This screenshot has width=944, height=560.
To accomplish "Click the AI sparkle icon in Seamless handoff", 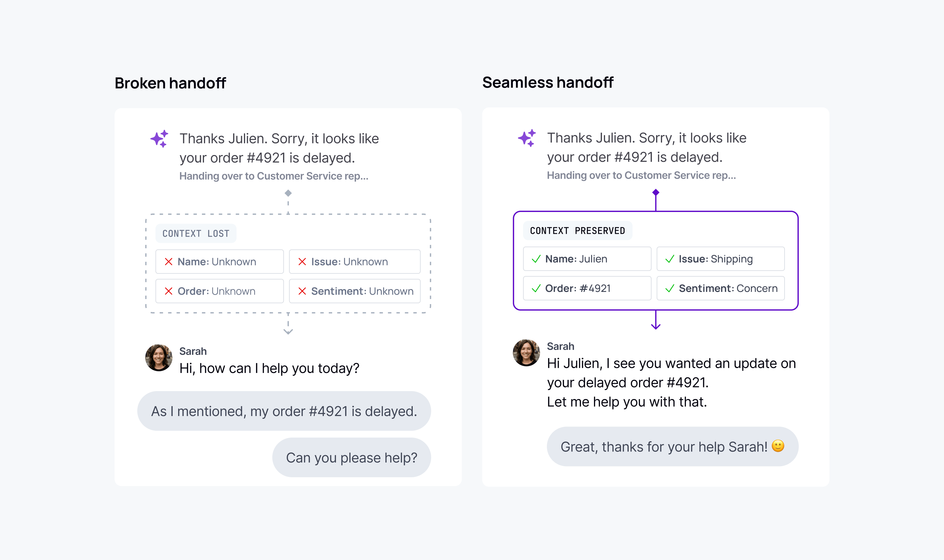I will (527, 138).
